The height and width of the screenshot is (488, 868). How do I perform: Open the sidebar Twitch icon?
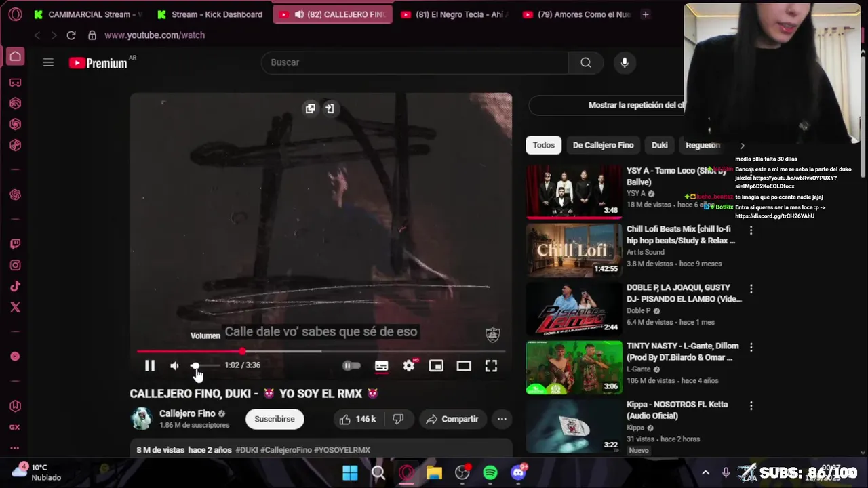[15, 244]
